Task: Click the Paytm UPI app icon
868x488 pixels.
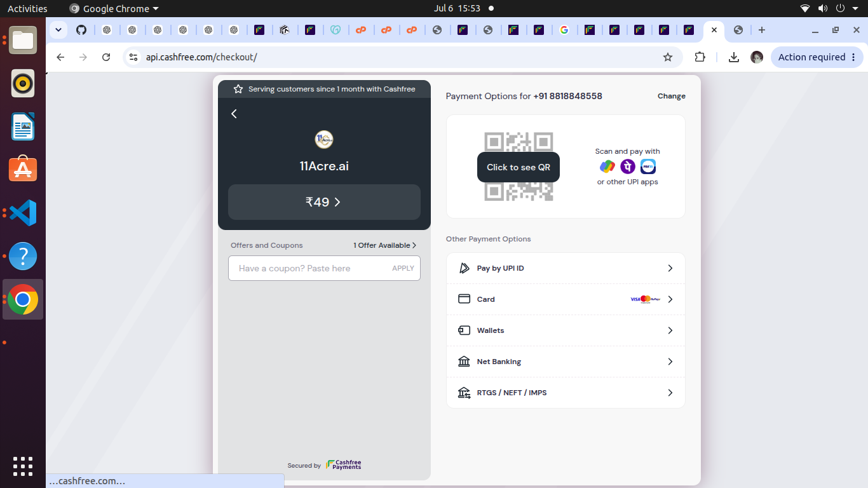Action: pyautogui.click(x=648, y=166)
